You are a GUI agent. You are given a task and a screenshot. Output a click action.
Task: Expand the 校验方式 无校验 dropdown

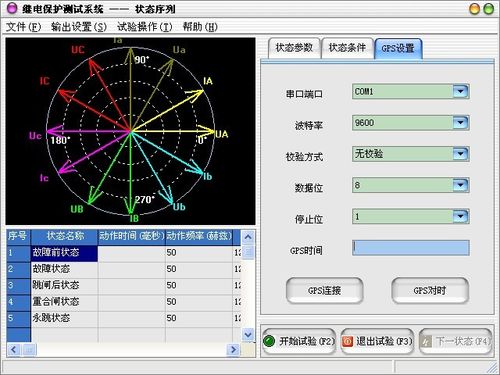tap(461, 154)
